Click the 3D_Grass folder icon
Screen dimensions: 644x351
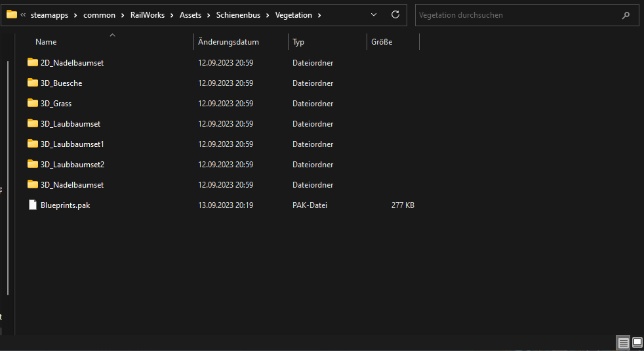click(x=33, y=104)
